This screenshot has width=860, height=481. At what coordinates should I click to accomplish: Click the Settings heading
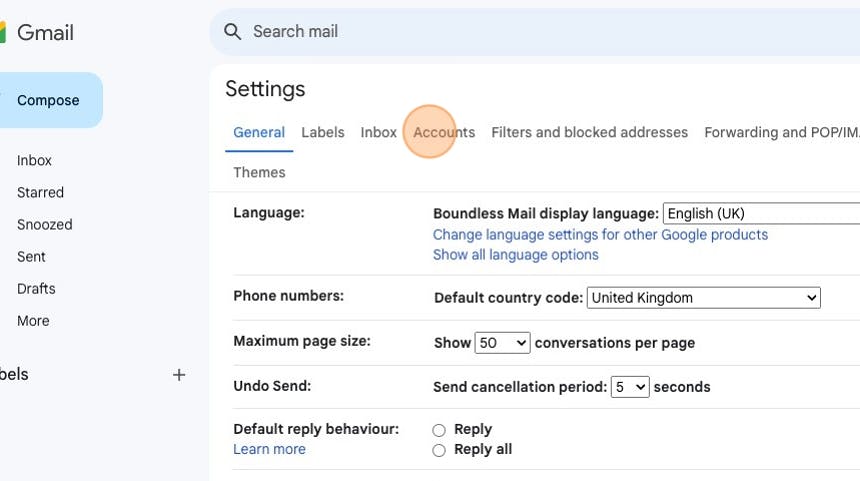click(x=265, y=89)
